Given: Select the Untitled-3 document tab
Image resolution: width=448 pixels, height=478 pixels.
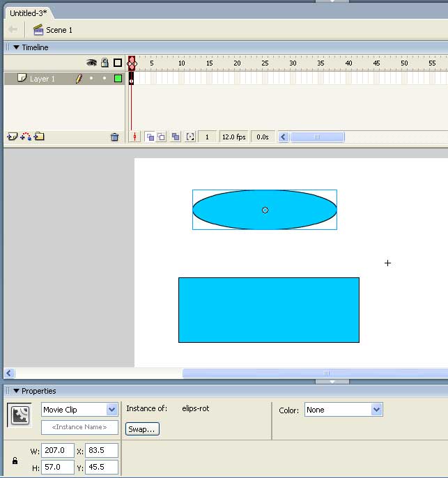Looking at the screenshot, I should coord(28,13).
